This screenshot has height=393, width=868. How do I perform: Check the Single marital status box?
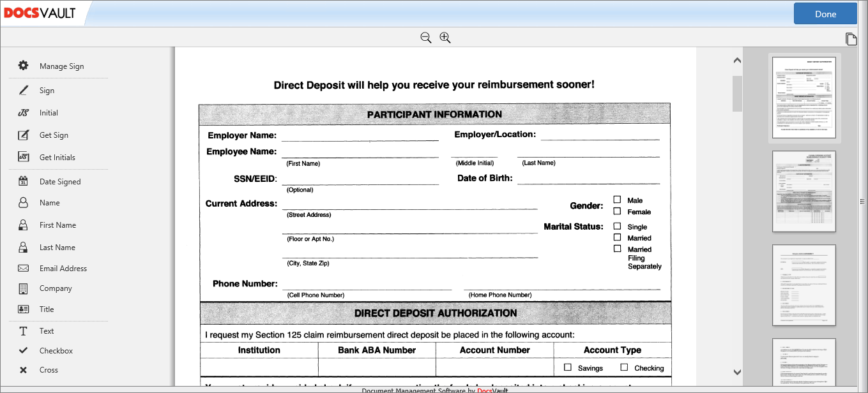coord(617,226)
